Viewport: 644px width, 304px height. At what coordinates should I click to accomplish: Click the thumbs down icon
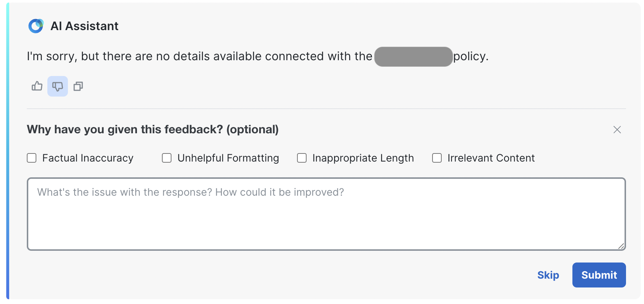pyautogui.click(x=57, y=86)
